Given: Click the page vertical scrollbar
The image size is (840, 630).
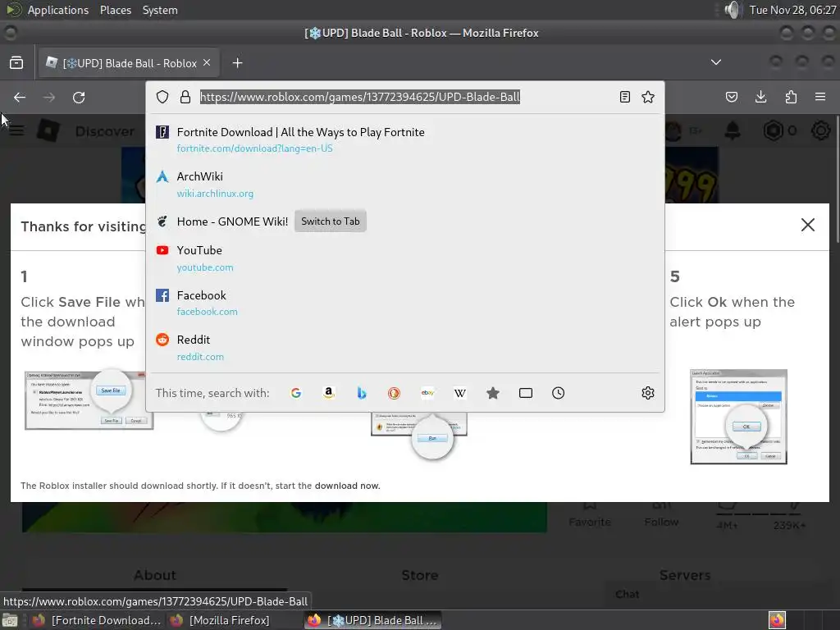Looking at the screenshot, I should 836,177.
